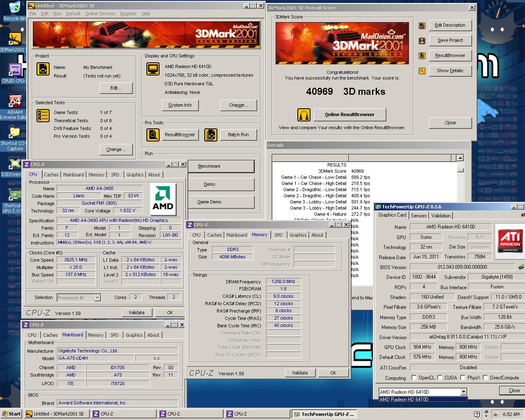Click the magnifier icon beside Pro Tools ResultBrowser
This screenshot has height=420, width=525.
click(153, 135)
